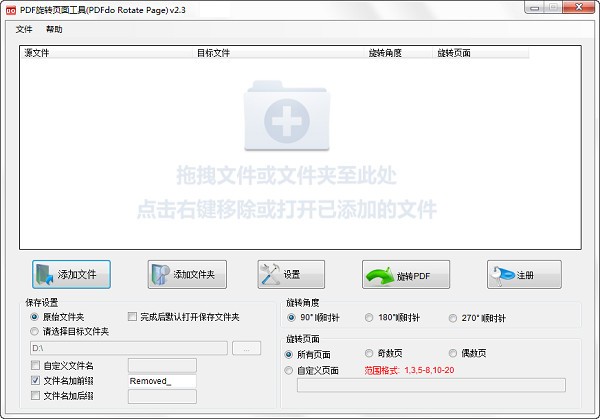The image size is (600, 419).
Task: Click the green arrow icon on 旋转PDF
Action: [379, 276]
